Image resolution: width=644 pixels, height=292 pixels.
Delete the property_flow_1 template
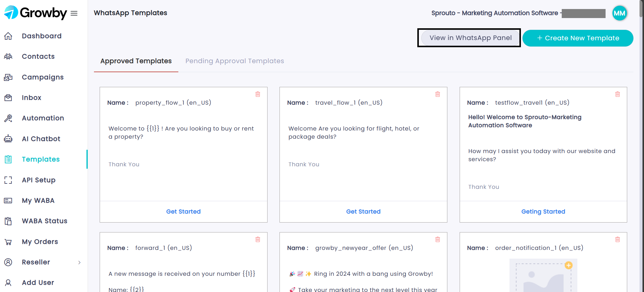coord(258,94)
